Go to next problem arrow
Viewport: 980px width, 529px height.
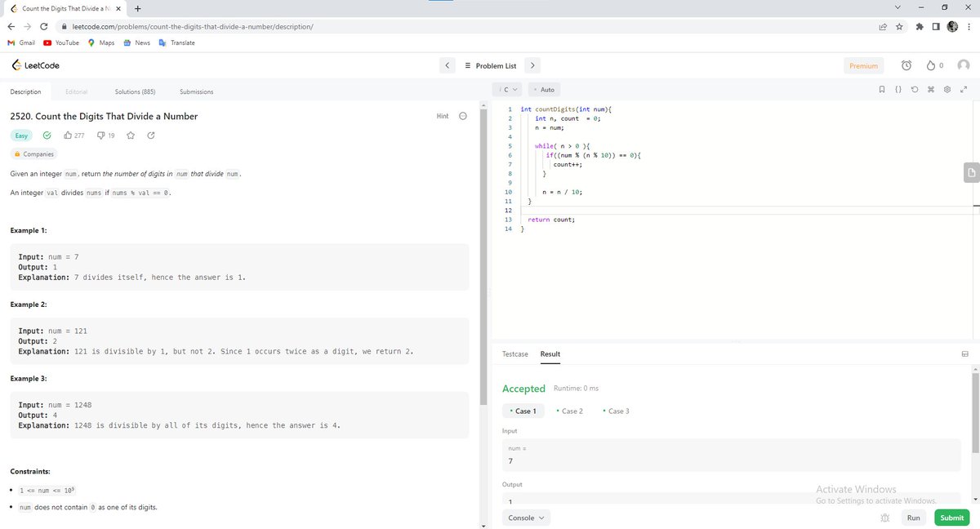[532, 65]
